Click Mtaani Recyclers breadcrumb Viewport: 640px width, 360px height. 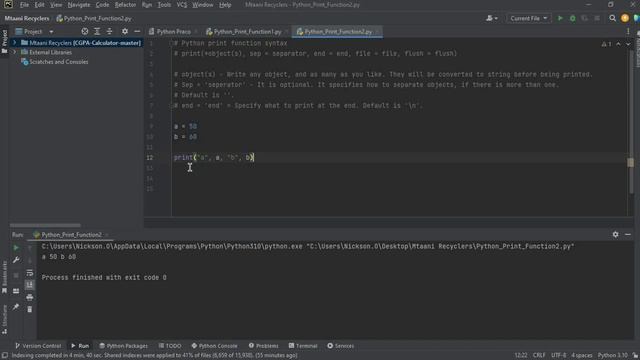pos(27,18)
